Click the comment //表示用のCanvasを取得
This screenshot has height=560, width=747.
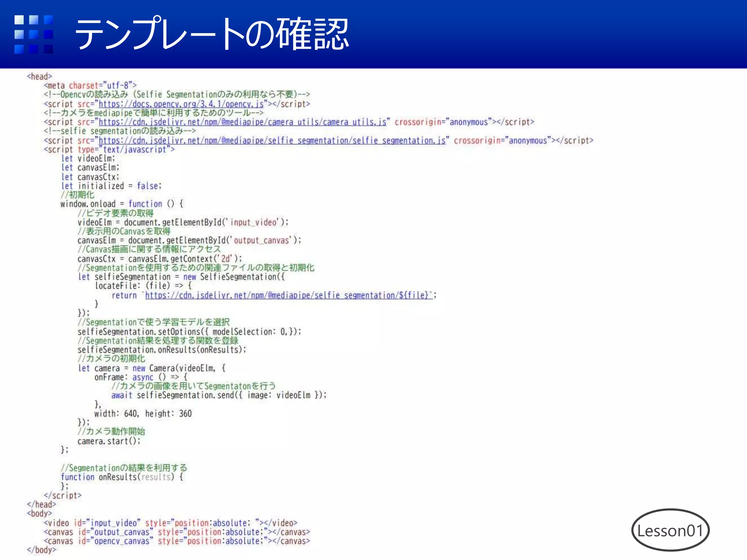coord(124,232)
